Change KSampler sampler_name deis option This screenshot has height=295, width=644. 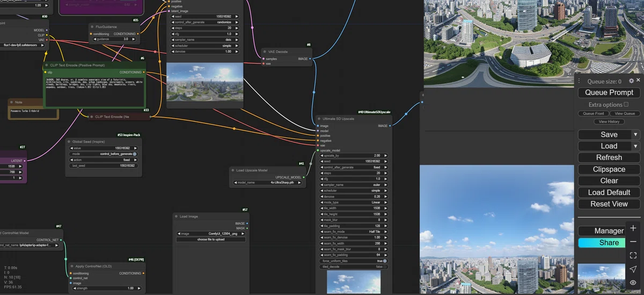[204, 40]
